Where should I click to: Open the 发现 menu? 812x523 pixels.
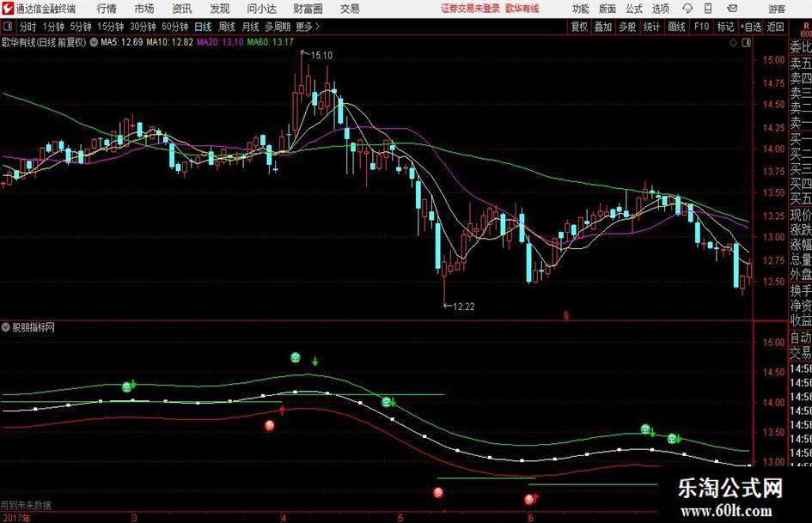coord(220,9)
